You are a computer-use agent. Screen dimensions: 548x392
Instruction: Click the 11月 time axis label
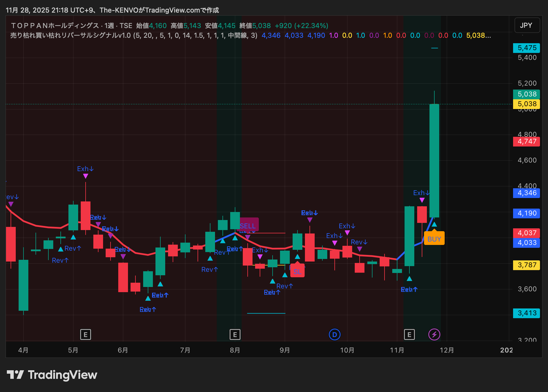tap(397, 350)
